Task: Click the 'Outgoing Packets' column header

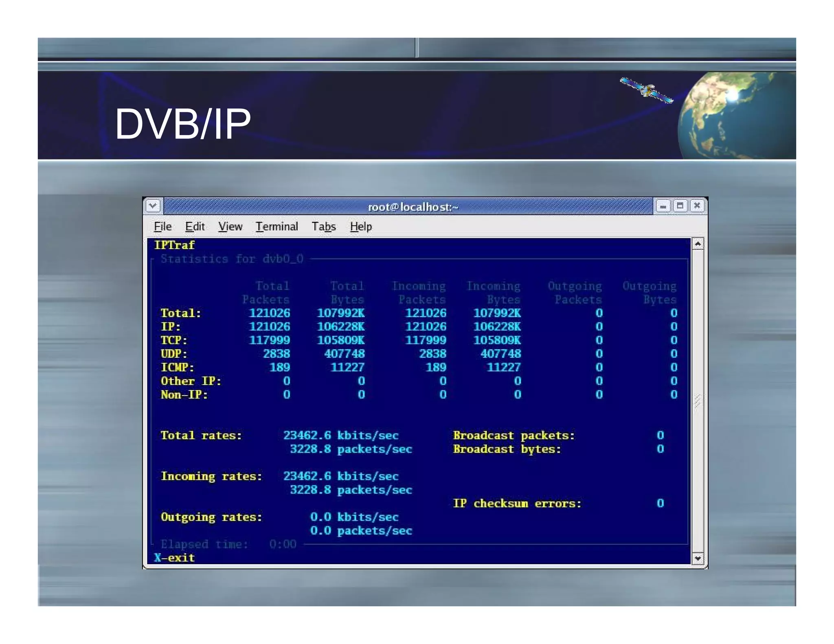Action: click(575, 293)
